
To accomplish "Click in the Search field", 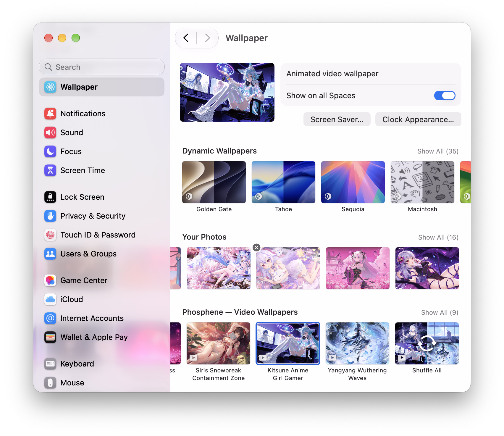I will (102, 67).
